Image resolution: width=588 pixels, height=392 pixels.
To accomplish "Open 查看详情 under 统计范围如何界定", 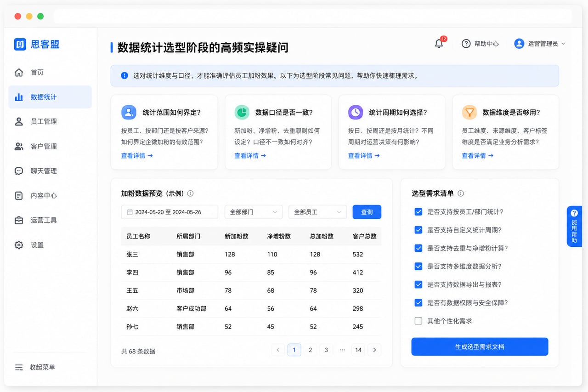I will coord(137,156).
